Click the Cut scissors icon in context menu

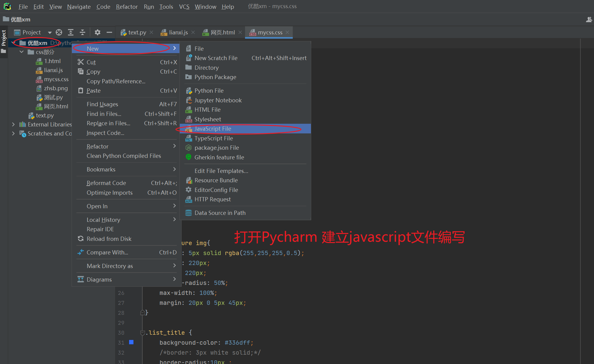click(81, 62)
